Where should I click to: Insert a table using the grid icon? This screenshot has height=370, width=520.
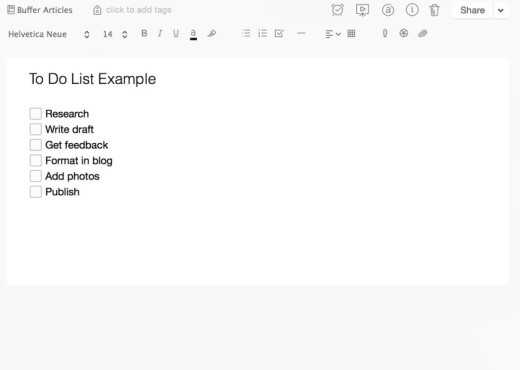(351, 33)
